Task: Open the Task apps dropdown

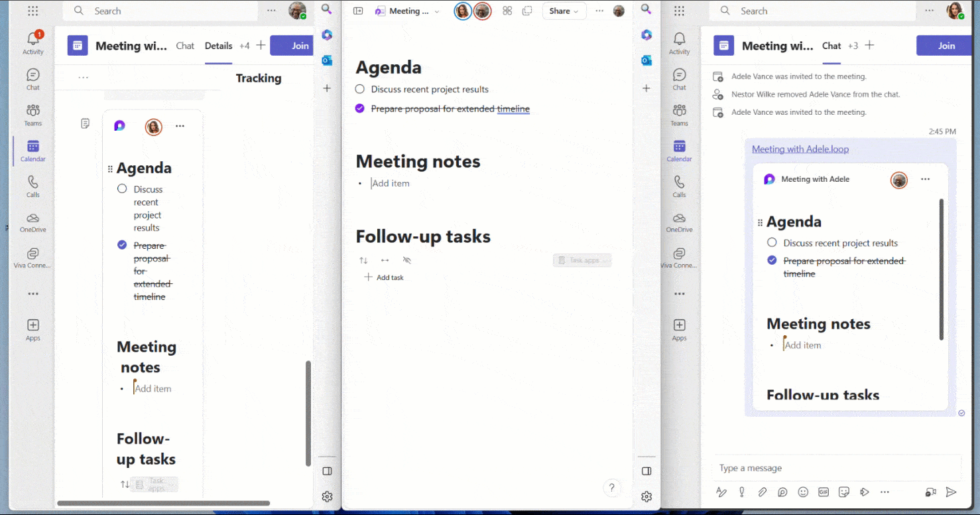Action: [582, 259]
